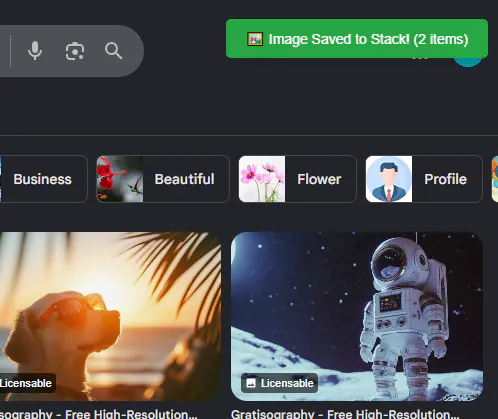The image size is (498, 419).
Task: Open search by image camera icon
Action: tap(75, 51)
